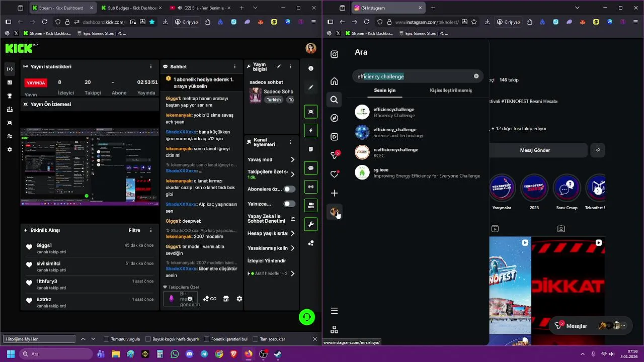The height and width of the screenshot is (362, 644).
Task: Open Kick profile avatar at top right
Action: 311,48
